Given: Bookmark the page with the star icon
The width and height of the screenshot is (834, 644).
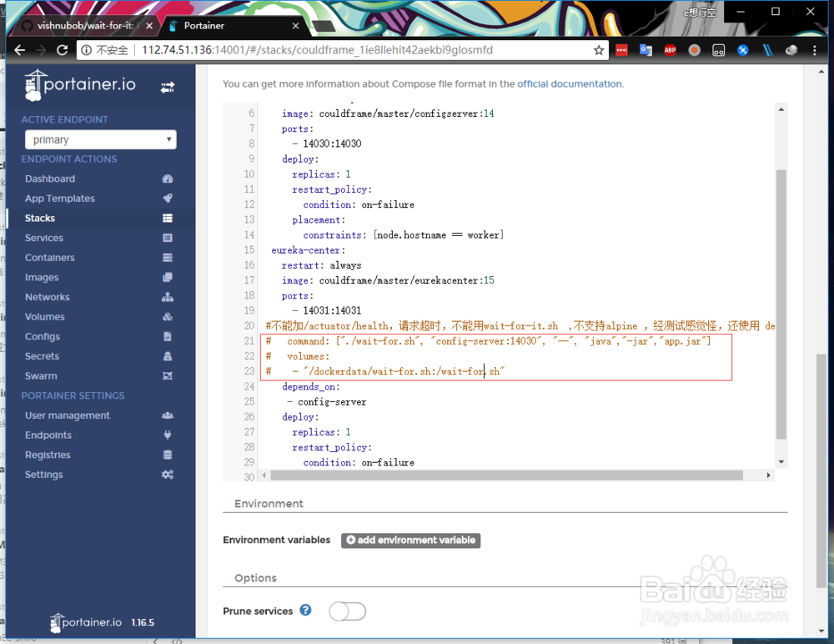Looking at the screenshot, I should pos(599,50).
